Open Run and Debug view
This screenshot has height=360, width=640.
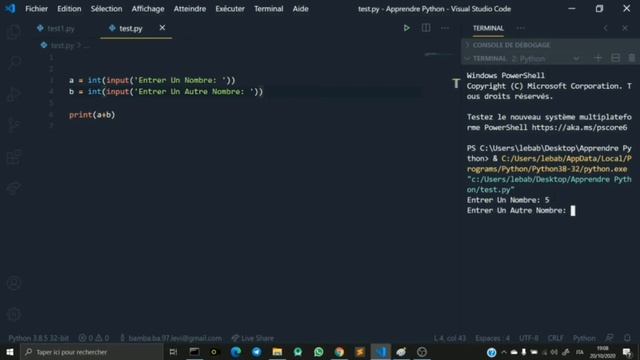click(x=13, y=95)
